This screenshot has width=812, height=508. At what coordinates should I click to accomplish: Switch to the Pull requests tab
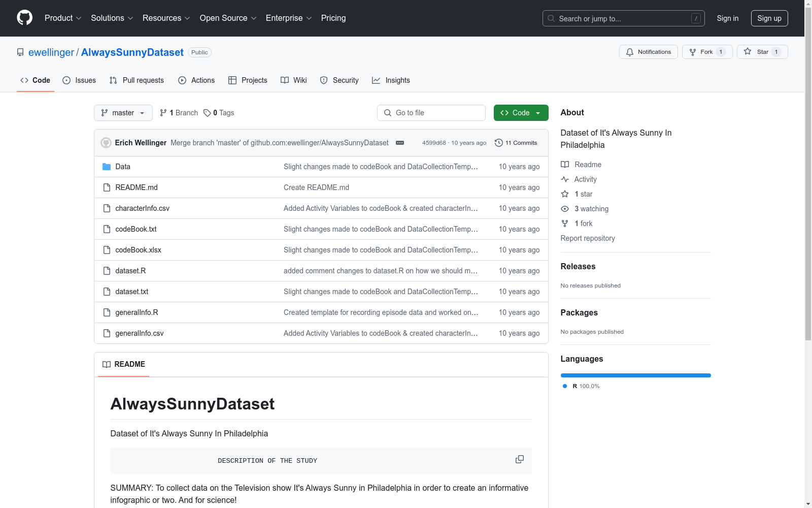[137, 80]
